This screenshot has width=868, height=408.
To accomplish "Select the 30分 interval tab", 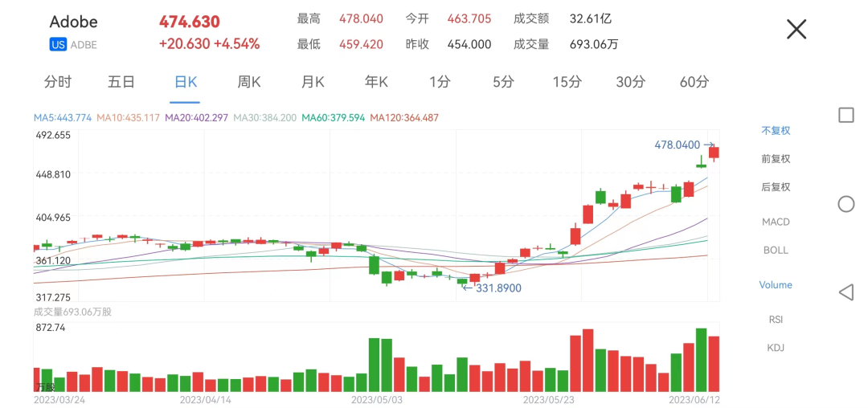I will 631,83.
